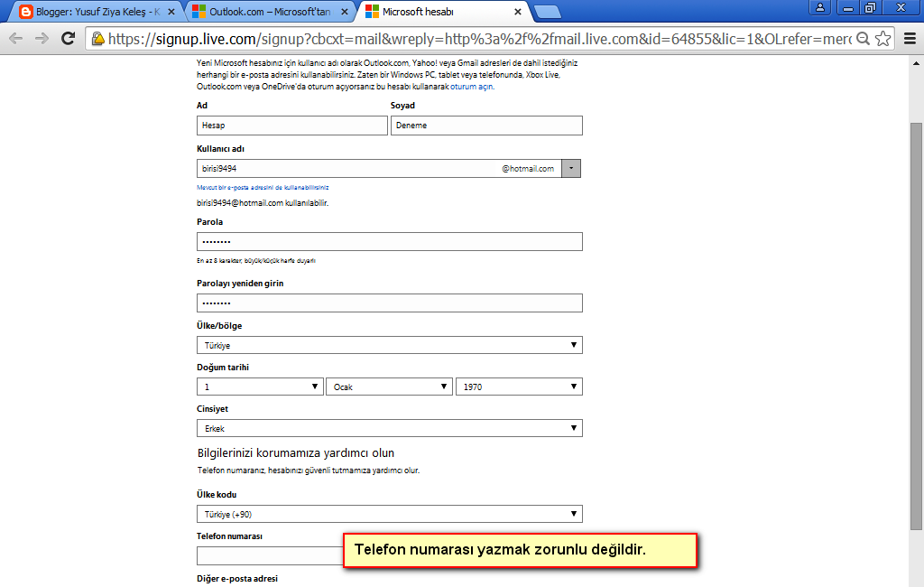Click 'birisi9494@hotmail.com kullanılabilir.' availability text
Image resolution: width=924 pixels, height=587 pixels.
tap(263, 203)
